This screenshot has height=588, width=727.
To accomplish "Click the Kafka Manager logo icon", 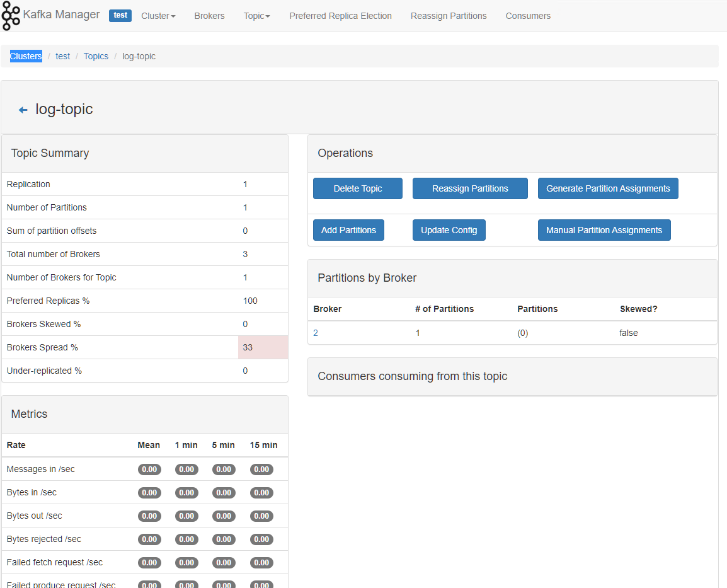I will pos(11,16).
